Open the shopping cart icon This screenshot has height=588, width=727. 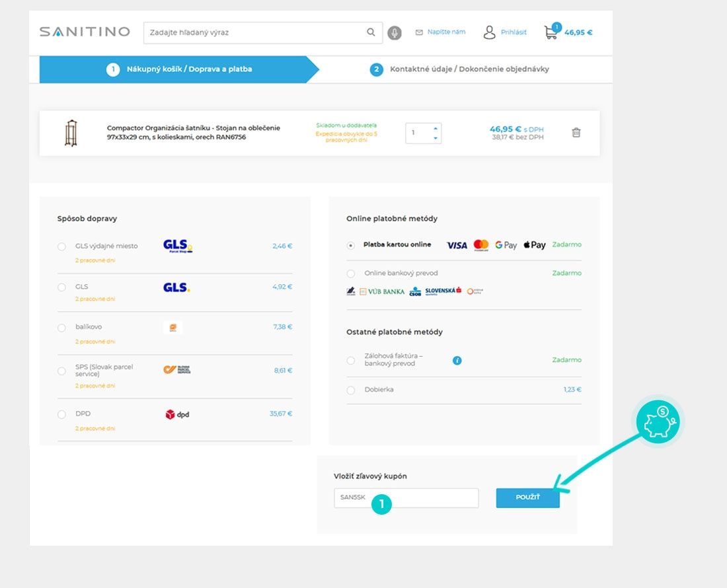[x=551, y=32]
